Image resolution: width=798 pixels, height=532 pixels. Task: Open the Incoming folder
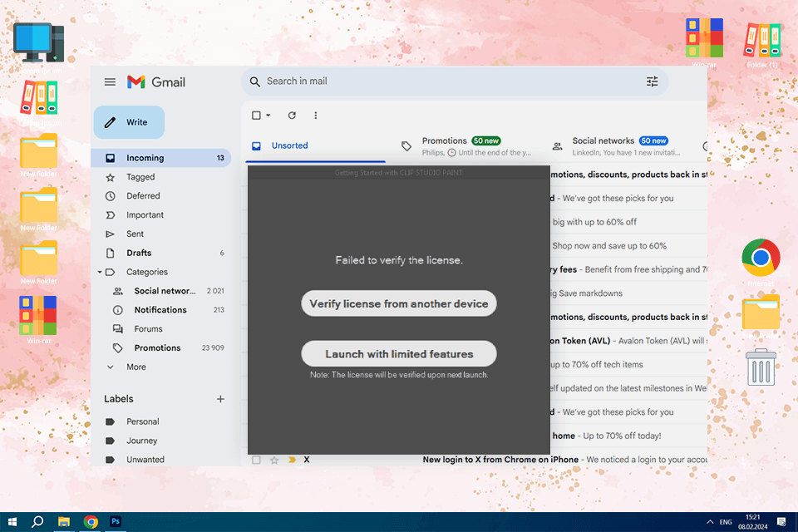pyautogui.click(x=161, y=158)
